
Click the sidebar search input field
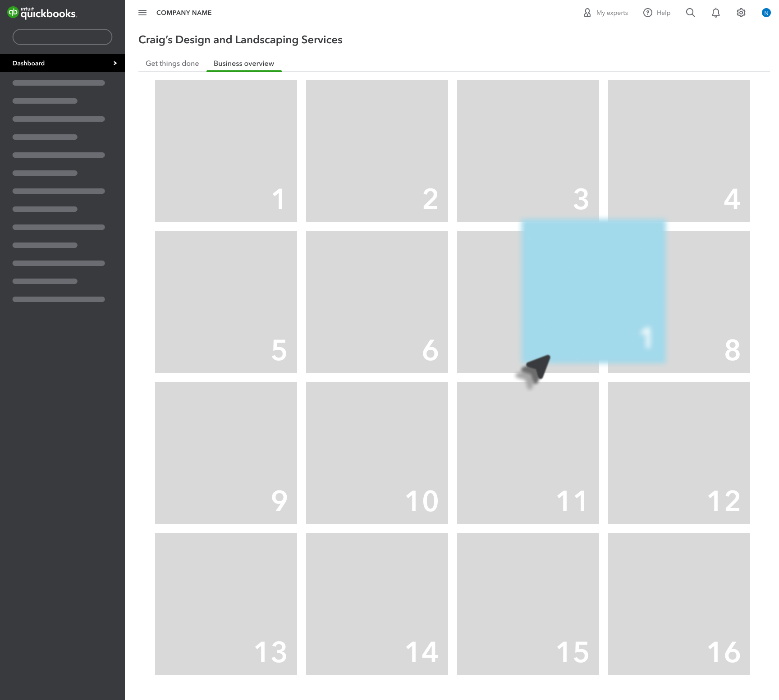(x=62, y=37)
